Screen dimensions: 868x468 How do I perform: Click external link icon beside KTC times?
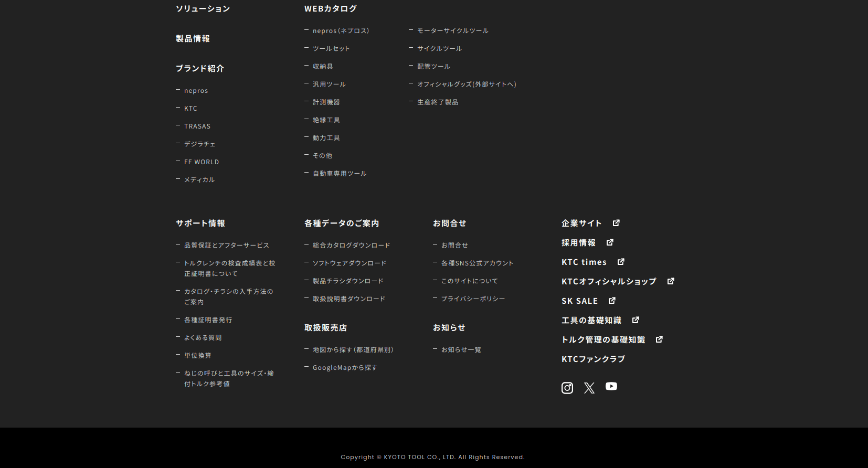pyautogui.click(x=621, y=262)
